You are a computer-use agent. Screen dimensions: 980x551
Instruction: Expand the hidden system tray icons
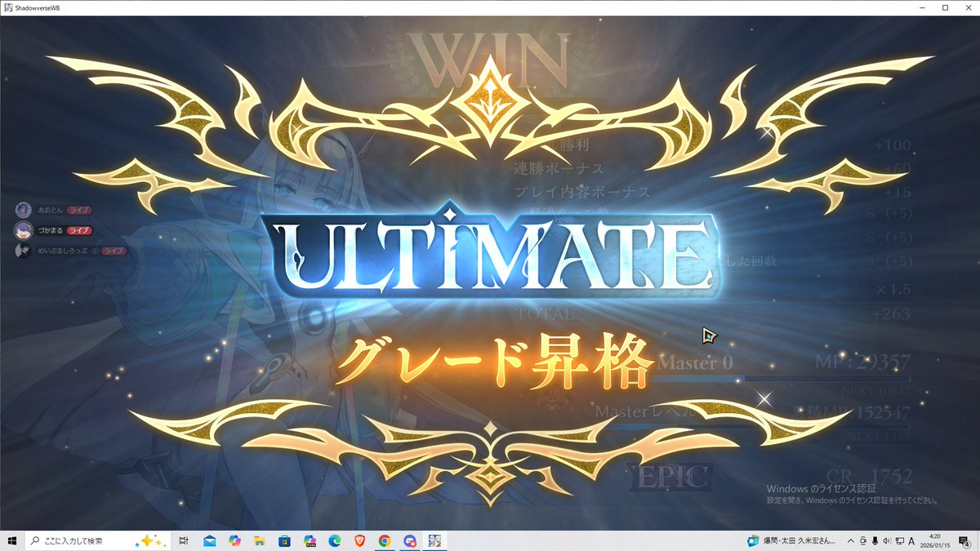tap(851, 541)
